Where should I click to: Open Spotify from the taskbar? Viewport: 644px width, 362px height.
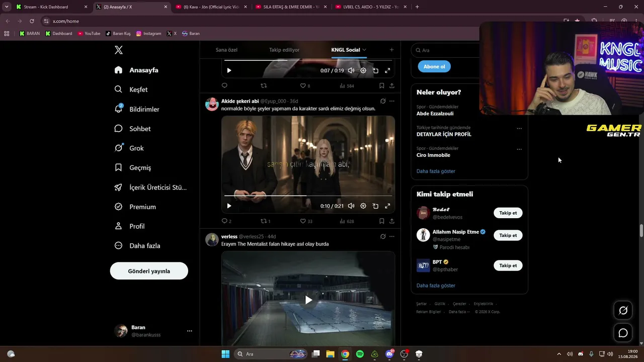tap(360, 354)
